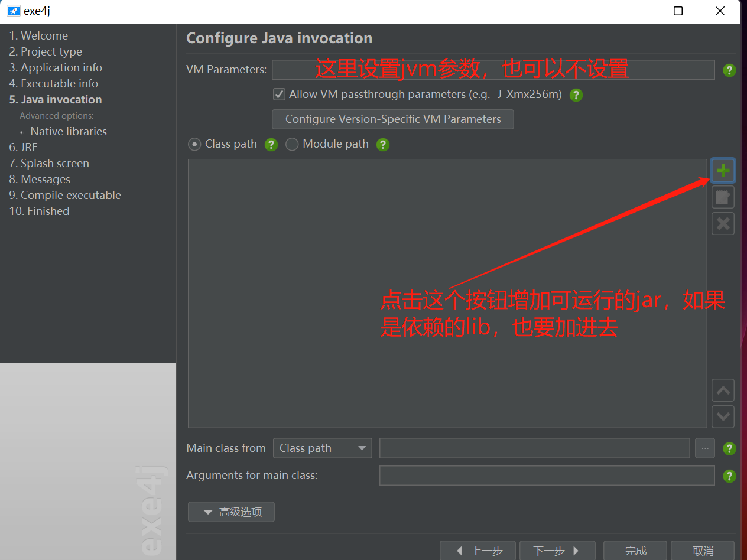The height and width of the screenshot is (560, 747).
Task: Open help for Allow VM passthrough parameters
Action: tap(576, 95)
